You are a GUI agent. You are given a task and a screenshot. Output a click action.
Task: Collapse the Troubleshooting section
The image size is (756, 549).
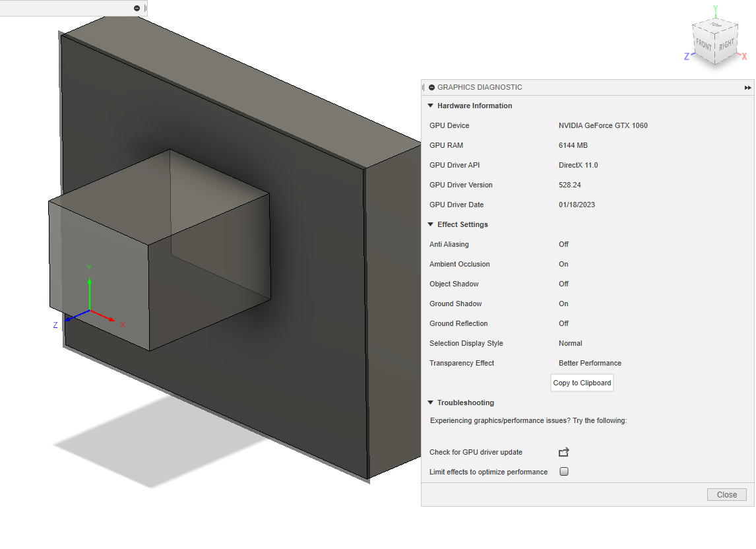click(x=430, y=403)
